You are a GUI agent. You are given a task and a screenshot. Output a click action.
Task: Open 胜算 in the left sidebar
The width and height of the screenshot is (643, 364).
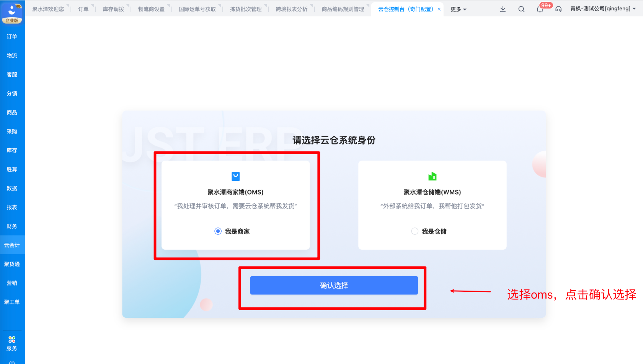12,169
